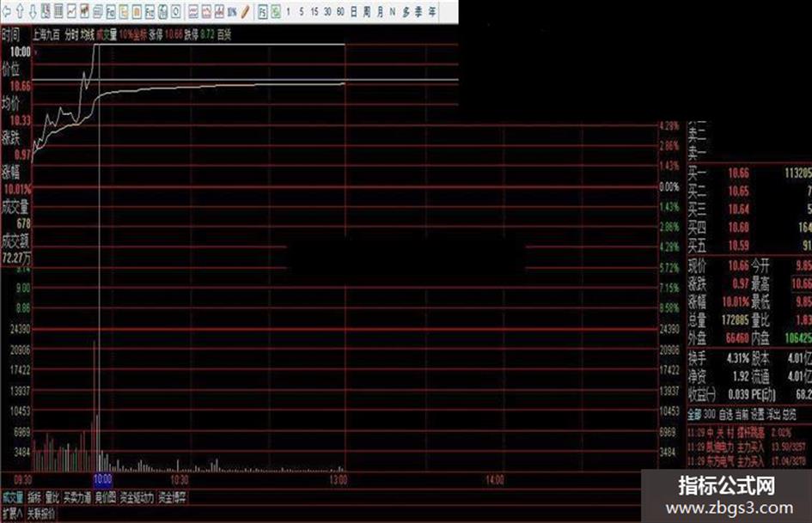Click the 13:00 time axis label
The width and height of the screenshot is (812, 523).
coord(339,480)
